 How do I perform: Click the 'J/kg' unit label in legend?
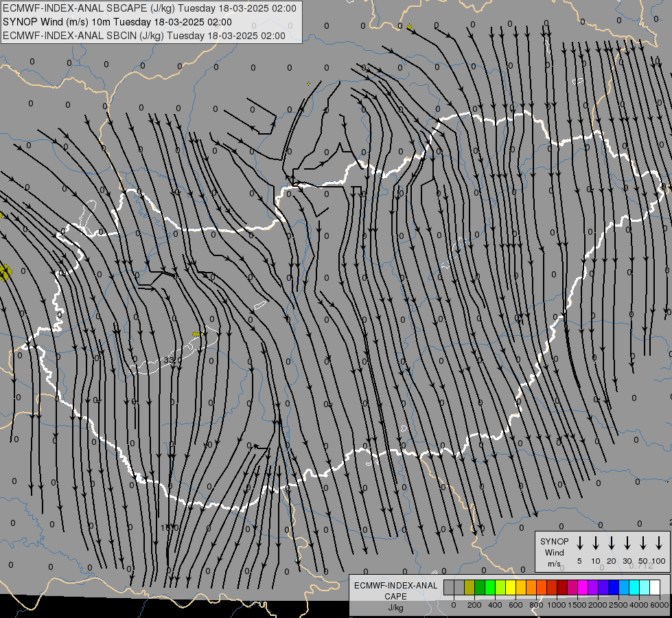pos(395,608)
